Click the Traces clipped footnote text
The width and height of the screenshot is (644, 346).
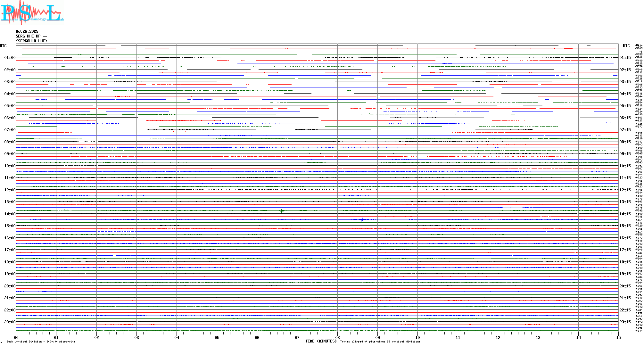(x=380, y=342)
